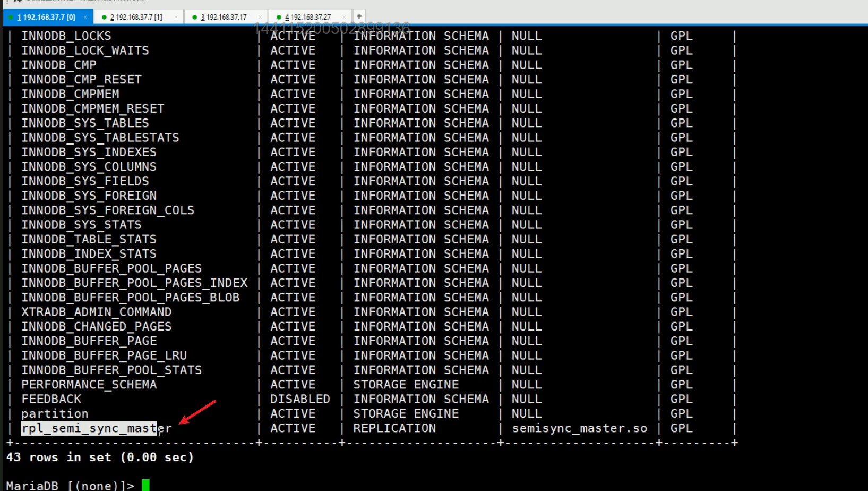Close the 192.168.37.17 session tab

tap(260, 17)
